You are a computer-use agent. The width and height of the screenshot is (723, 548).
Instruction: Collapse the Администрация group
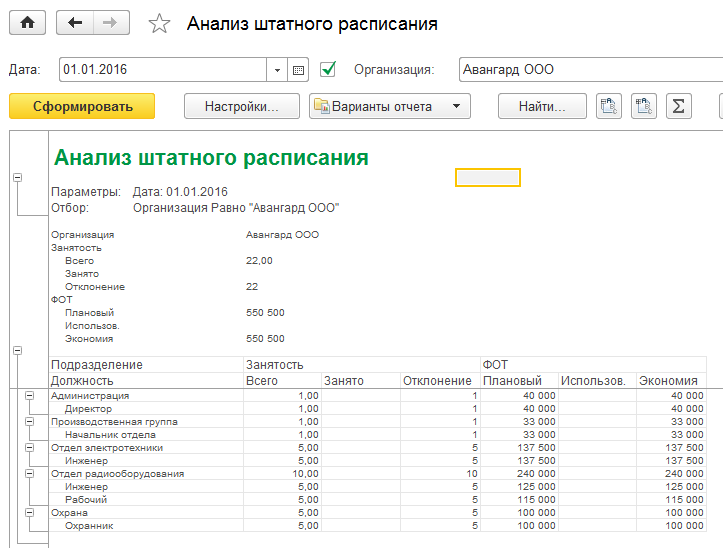[x=30, y=396]
